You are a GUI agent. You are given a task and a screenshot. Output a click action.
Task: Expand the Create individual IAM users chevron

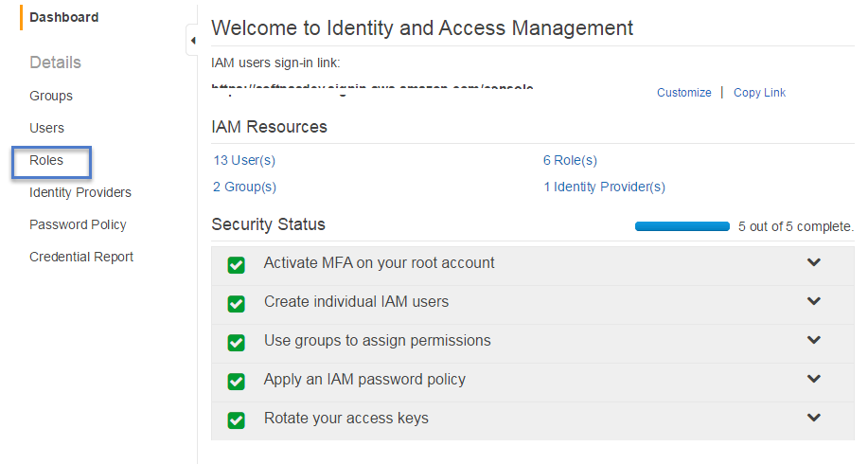tap(814, 301)
